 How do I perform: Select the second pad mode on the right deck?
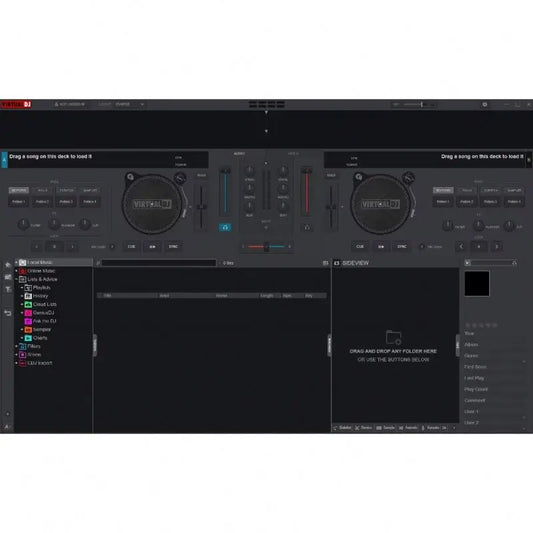[x=467, y=190]
